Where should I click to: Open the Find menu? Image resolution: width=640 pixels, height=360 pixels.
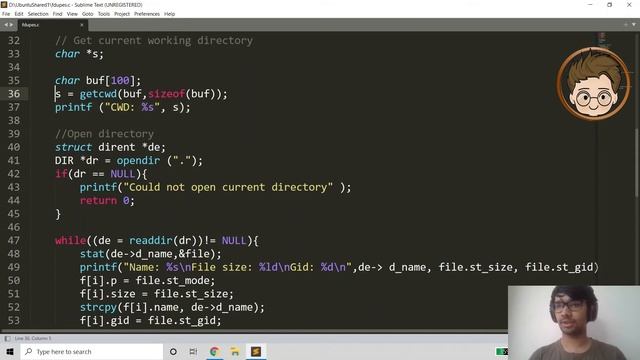(58, 14)
